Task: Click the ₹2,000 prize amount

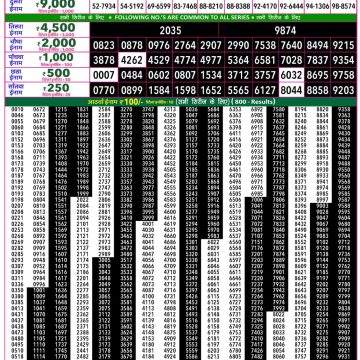Action: pos(57,43)
